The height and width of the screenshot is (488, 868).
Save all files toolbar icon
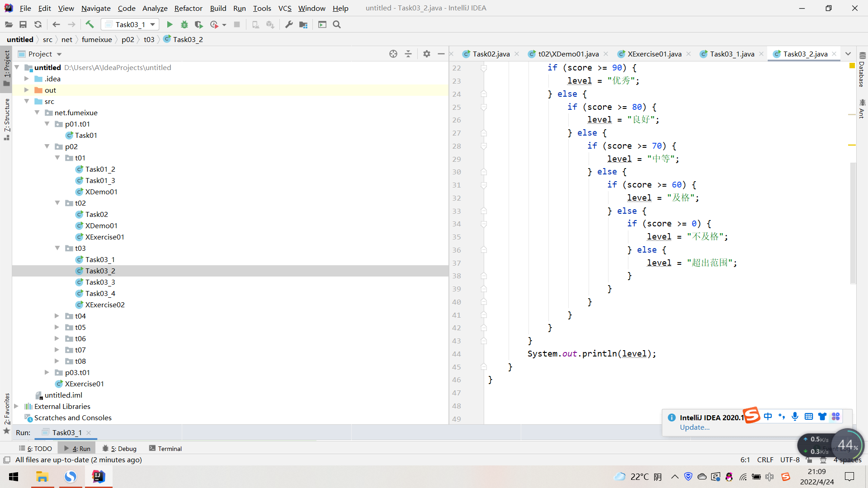[x=23, y=24]
